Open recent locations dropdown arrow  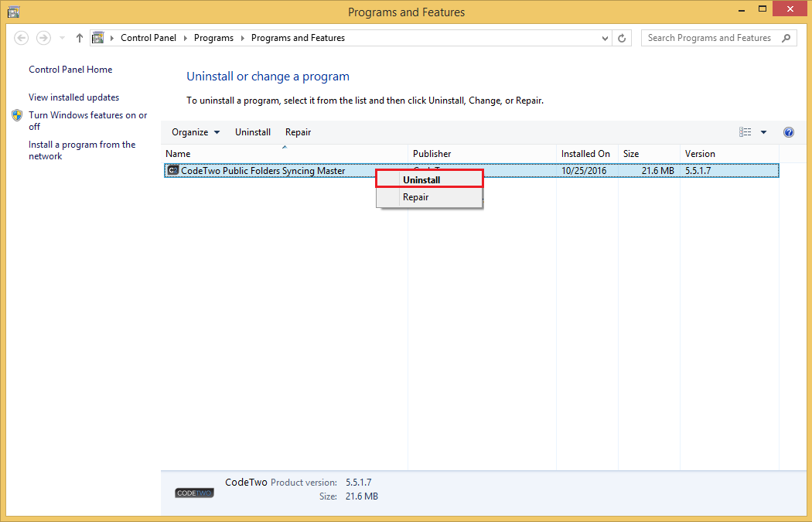62,38
